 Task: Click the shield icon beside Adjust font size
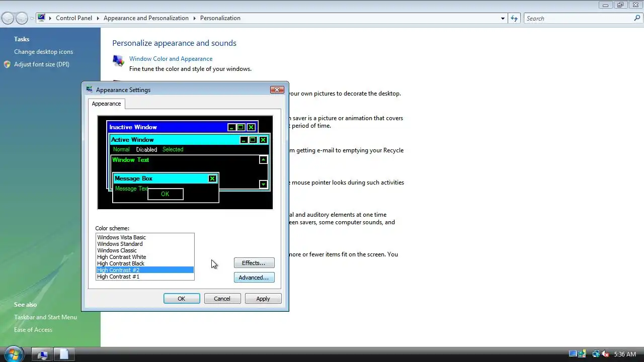(7, 64)
